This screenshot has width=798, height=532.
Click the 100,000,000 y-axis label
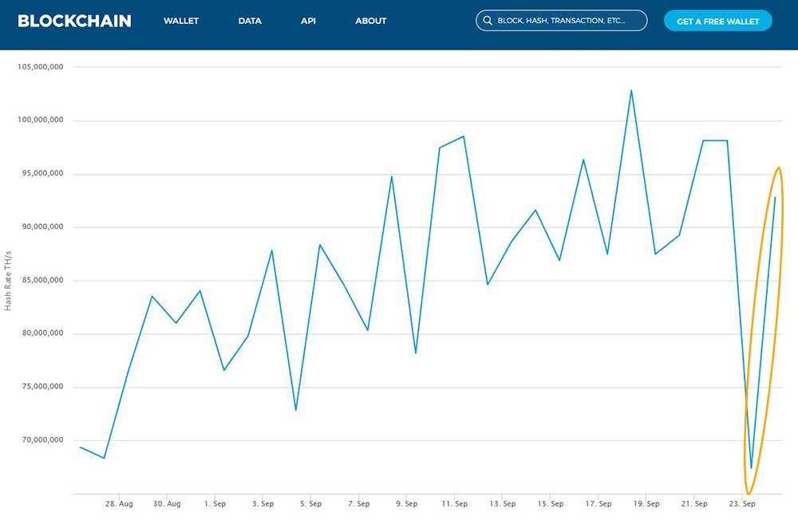point(41,120)
